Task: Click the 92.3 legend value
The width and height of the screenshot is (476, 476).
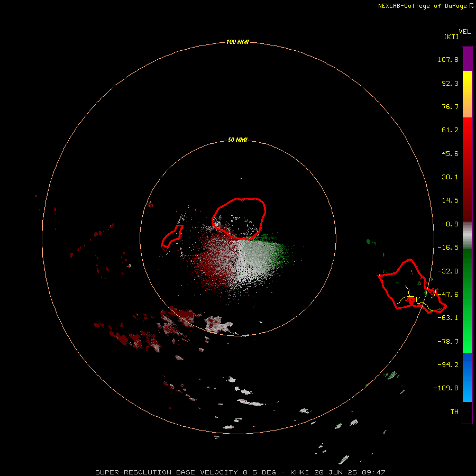Action: tap(450, 83)
